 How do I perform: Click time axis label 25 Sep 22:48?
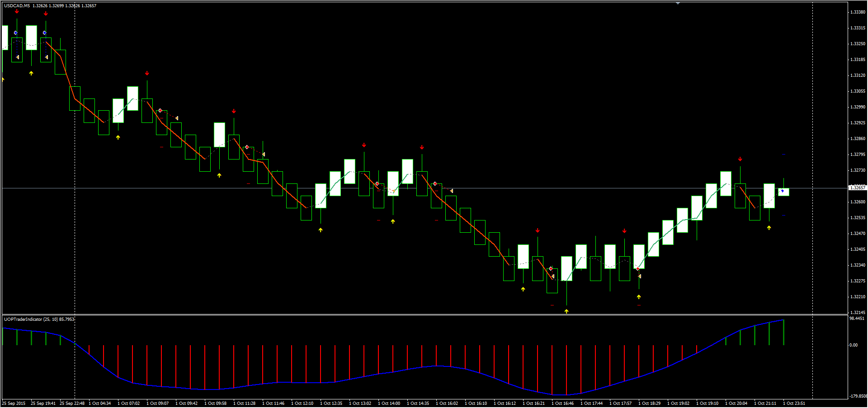coord(72,403)
